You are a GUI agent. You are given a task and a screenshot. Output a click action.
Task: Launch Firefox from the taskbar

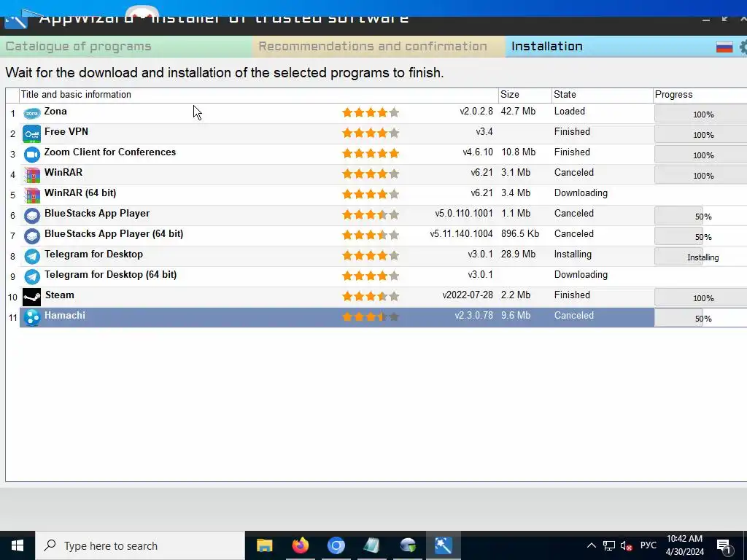(300, 545)
